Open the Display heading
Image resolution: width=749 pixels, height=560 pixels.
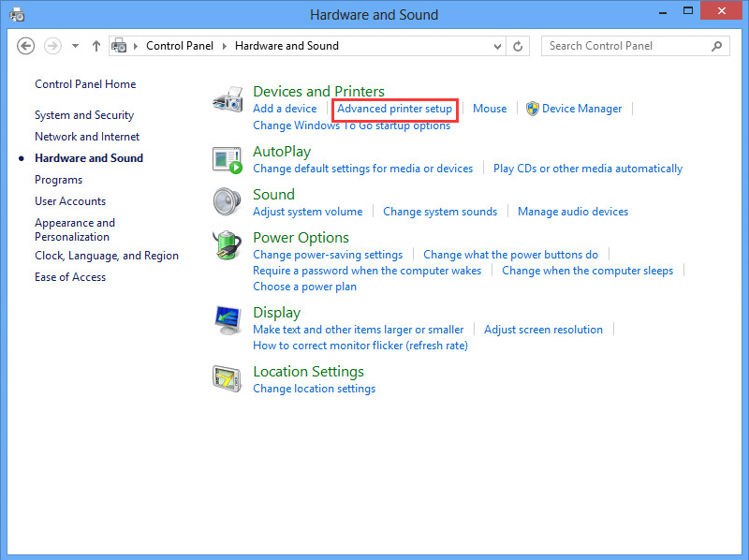point(276,313)
